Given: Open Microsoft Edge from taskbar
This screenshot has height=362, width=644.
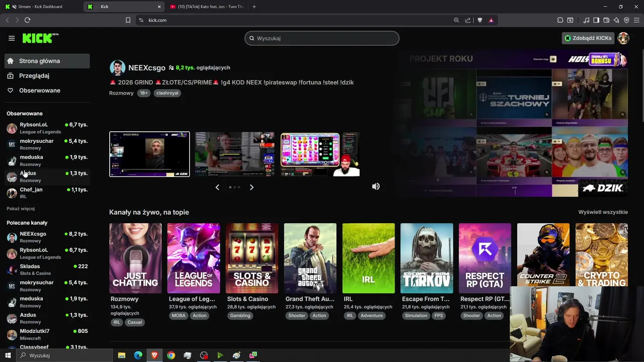Looking at the screenshot, I should click(x=138, y=355).
